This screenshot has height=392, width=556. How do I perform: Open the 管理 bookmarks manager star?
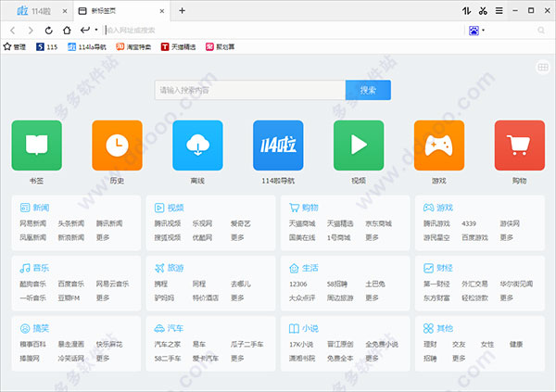tap(15, 47)
